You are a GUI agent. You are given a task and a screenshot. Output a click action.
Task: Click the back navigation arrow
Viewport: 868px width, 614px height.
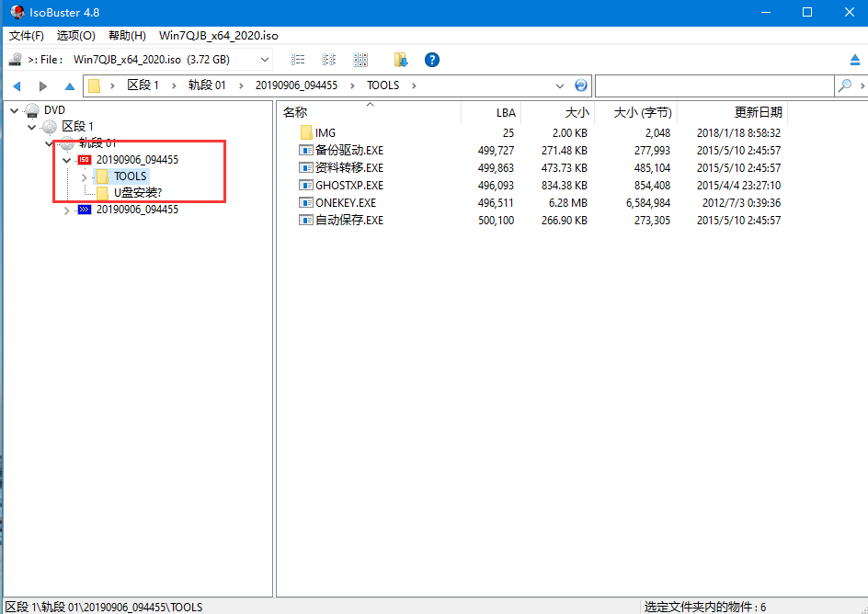pos(17,85)
